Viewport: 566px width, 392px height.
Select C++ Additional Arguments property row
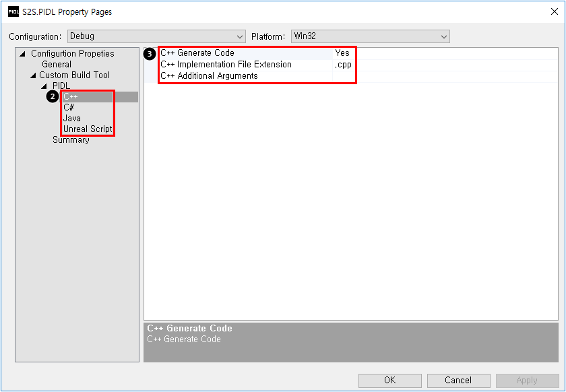(209, 76)
